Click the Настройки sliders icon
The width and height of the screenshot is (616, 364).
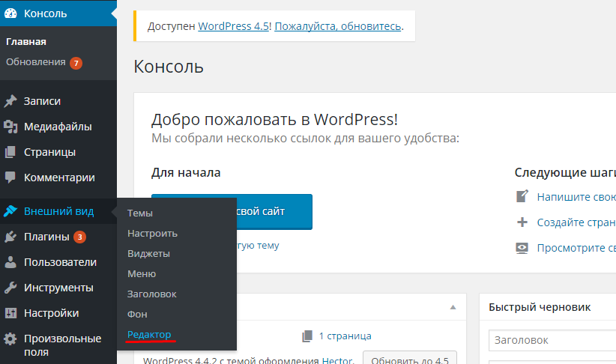pyautogui.click(x=10, y=313)
